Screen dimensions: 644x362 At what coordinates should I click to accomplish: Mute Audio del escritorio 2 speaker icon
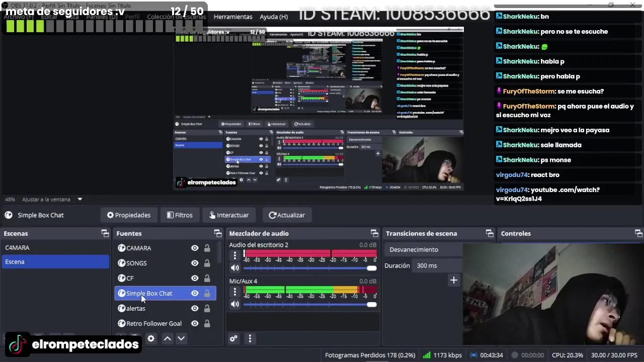click(x=234, y=268)
